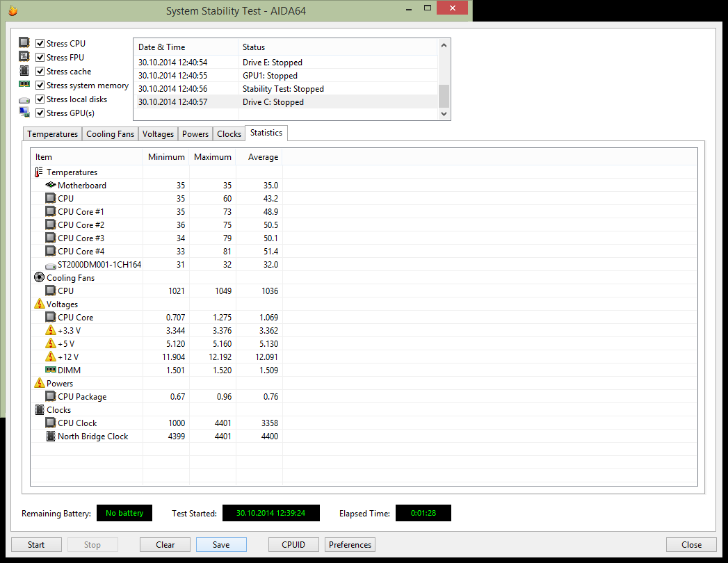Start the stability test

(36, 544)
